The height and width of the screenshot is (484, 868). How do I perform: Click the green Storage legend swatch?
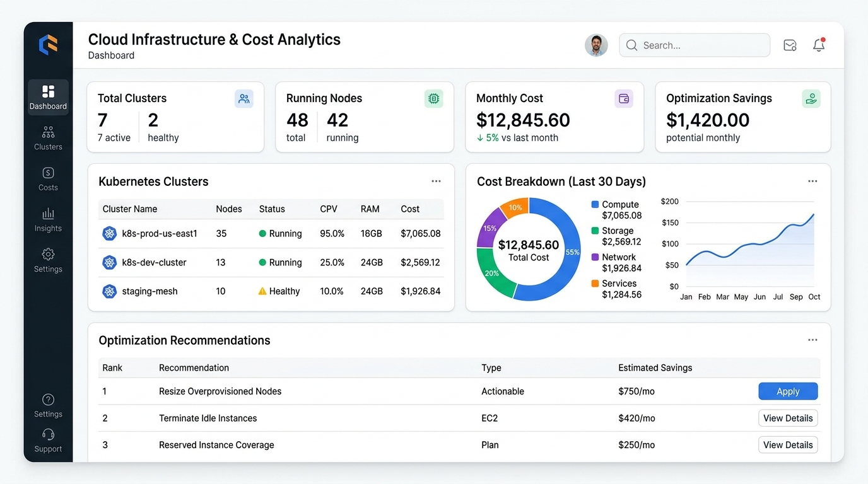click(595, 231)
